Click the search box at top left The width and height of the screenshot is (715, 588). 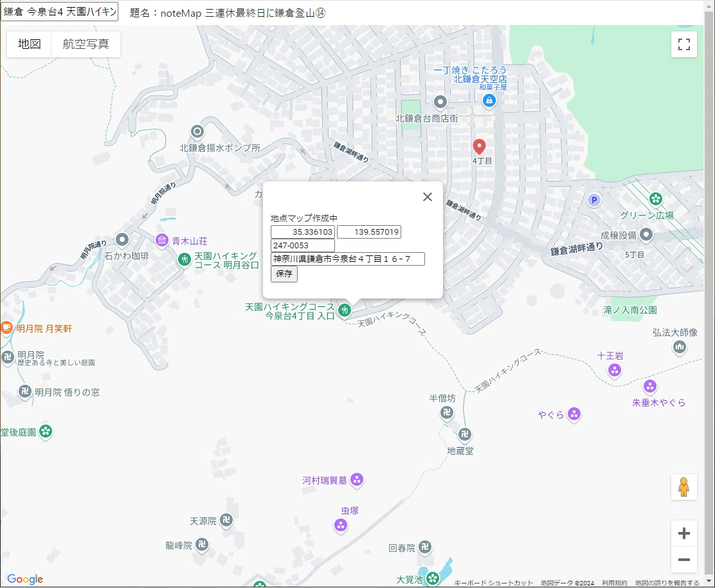point(60,12)
